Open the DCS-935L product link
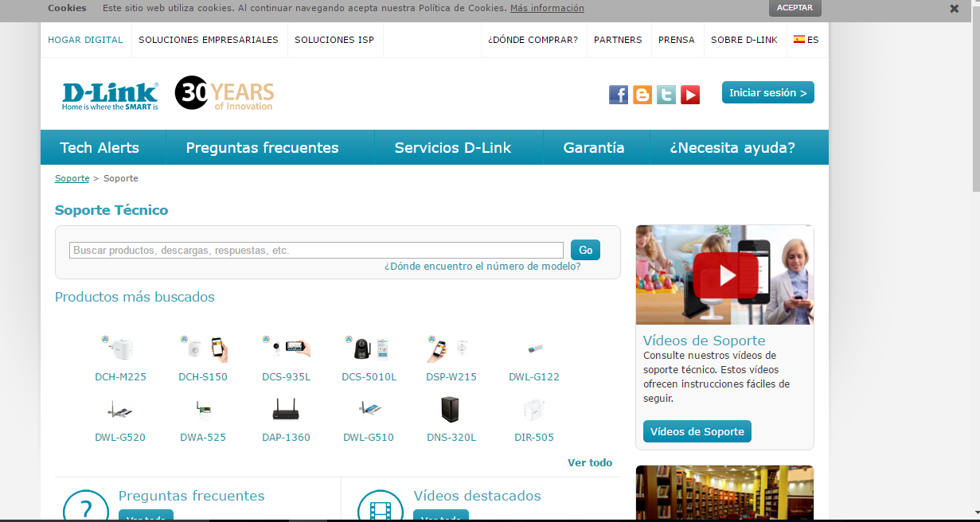This screenshot has width=980, height=522. (286, 377)
